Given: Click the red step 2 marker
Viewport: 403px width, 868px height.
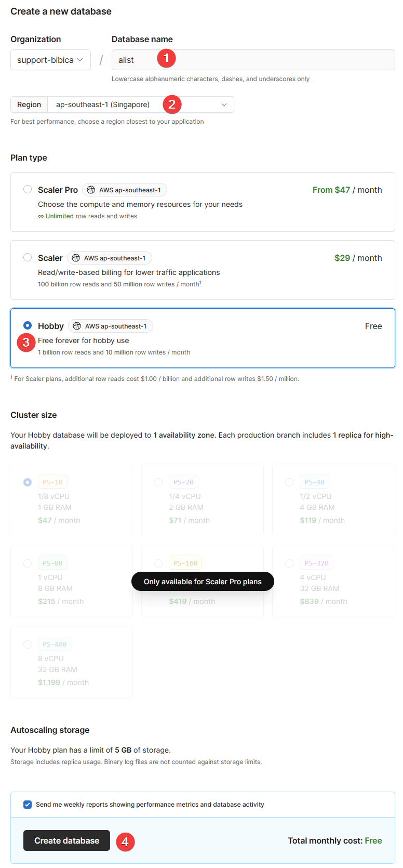Looking at the screenshot, I should point(172,104).
